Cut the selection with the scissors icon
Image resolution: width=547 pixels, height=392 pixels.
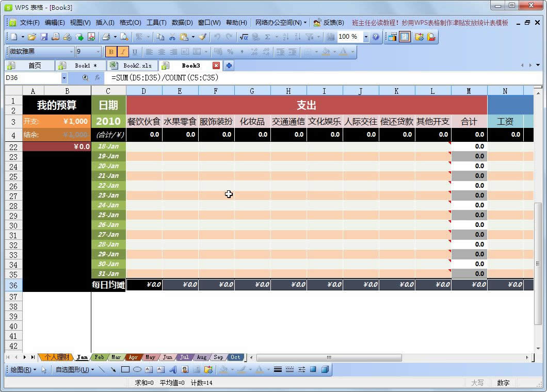pyautogui.click(x=172, y=37)
